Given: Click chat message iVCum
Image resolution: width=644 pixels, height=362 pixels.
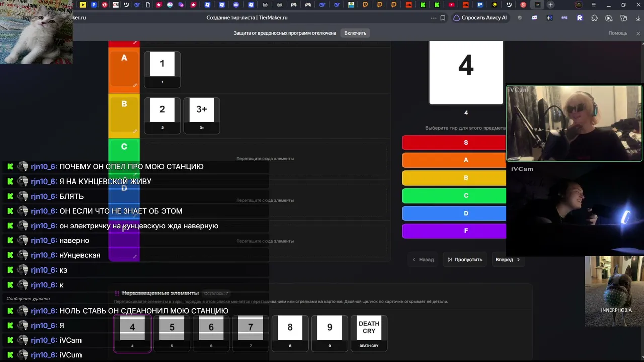Looking at the screenshot, I should pos(70,355).
